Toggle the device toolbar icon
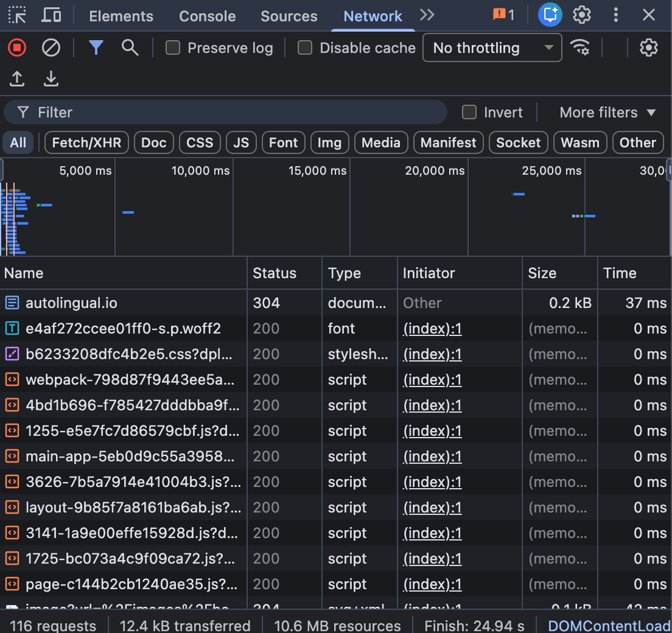 pyautogui.click(x=51, y=15)
